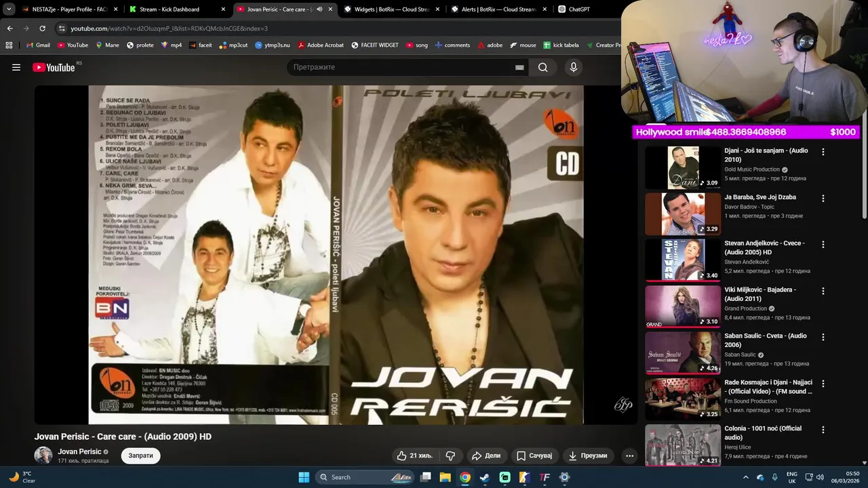Image resolution: width=868 pixels, height=488 pixels.
Task: Open Jovan Perisic channel name link
Action: [x=79, y=451]
